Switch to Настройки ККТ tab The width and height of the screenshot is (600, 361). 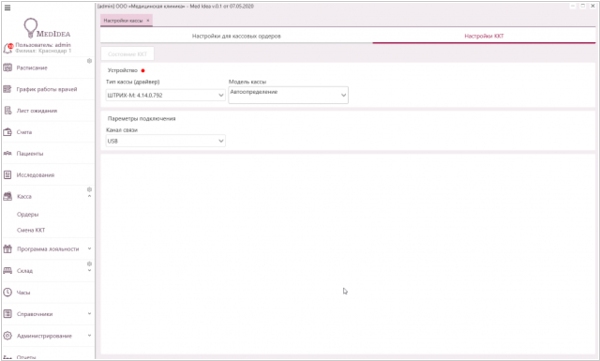[x=484, y=36]
